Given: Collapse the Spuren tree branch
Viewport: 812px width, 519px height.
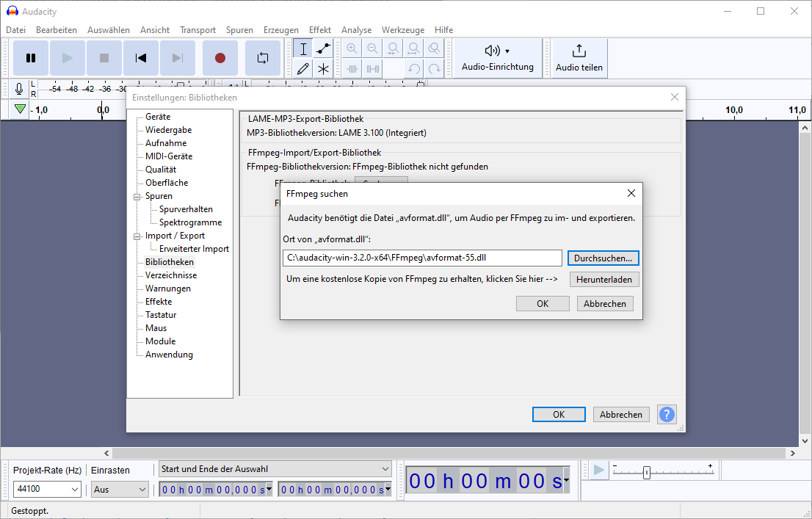Looking at the screenshot, I should point(137,195).
